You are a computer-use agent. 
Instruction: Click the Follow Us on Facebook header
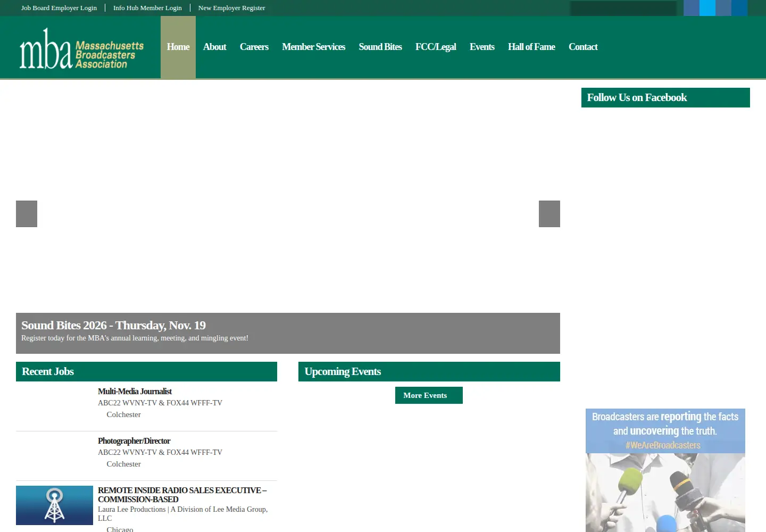(665, 97)
